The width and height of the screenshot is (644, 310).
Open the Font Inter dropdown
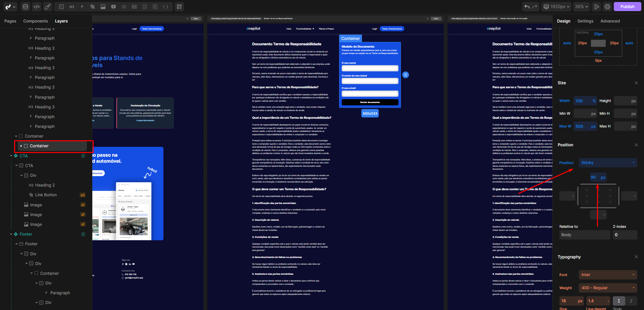click(608, 275)
